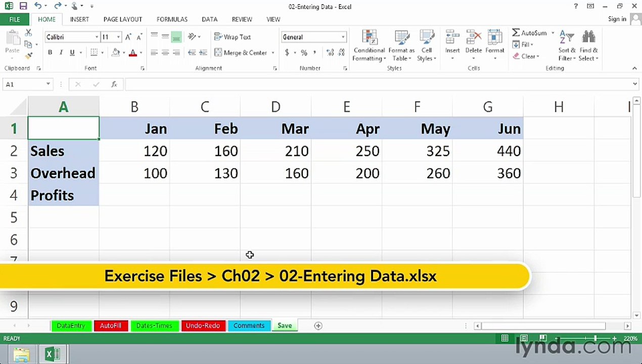Open Sort & Filter menu
This screenshot has width=642, height=364.
[567, 45]
